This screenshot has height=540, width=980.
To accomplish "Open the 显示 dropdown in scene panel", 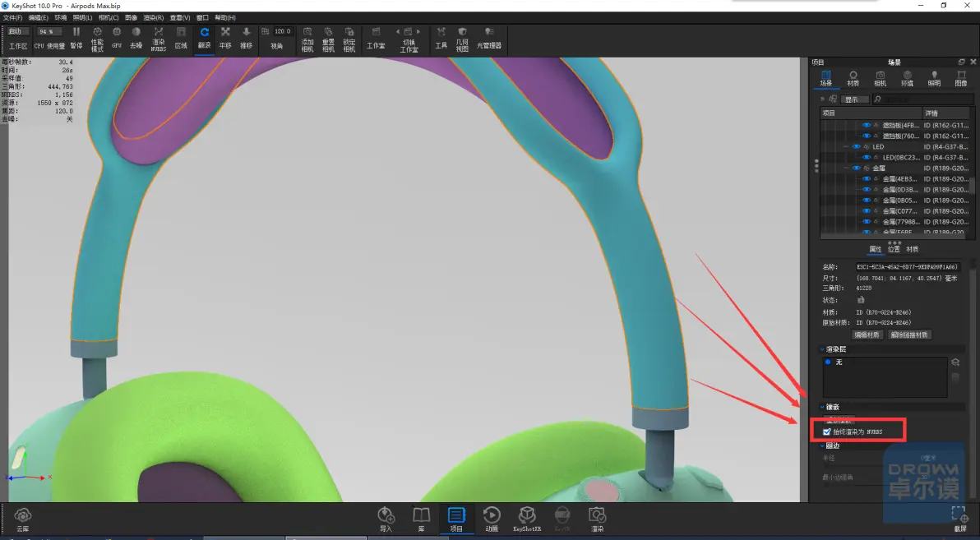I will coord(855,99).
